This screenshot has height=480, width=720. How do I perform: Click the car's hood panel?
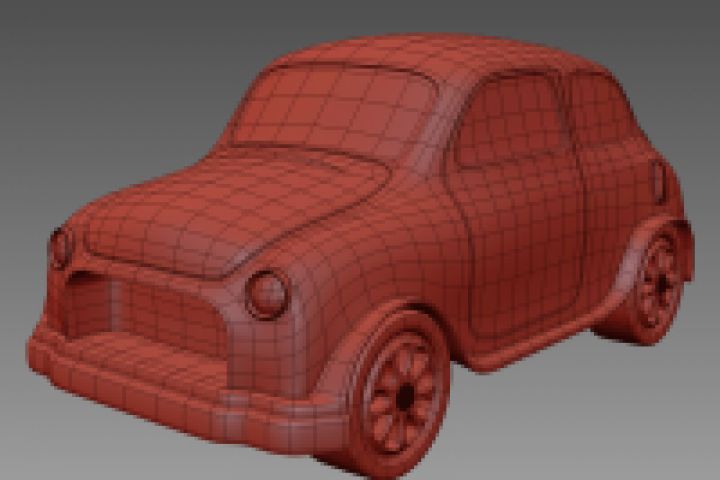[x=239, y=211]
